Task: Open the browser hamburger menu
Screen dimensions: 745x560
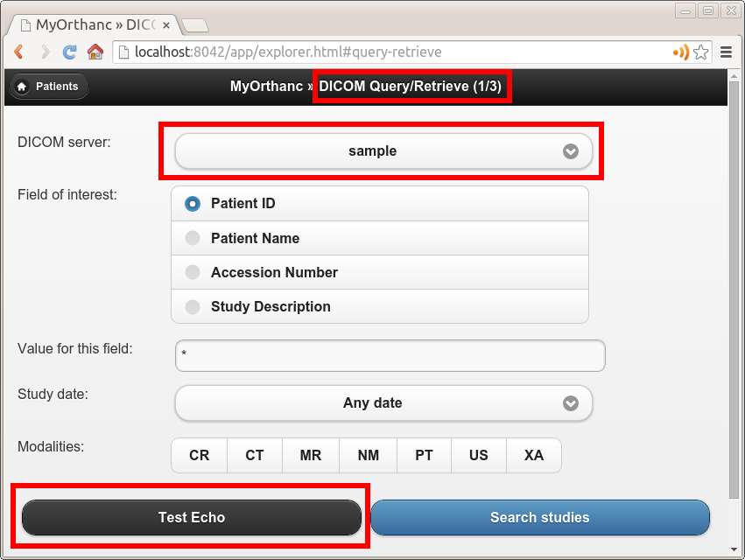Action: [726, 52]
